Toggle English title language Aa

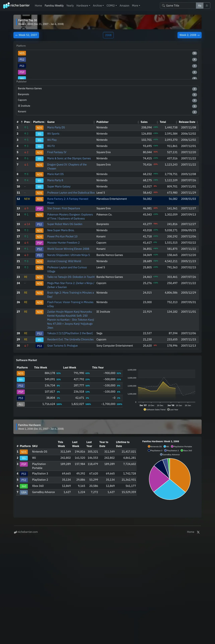pos(199,6)
